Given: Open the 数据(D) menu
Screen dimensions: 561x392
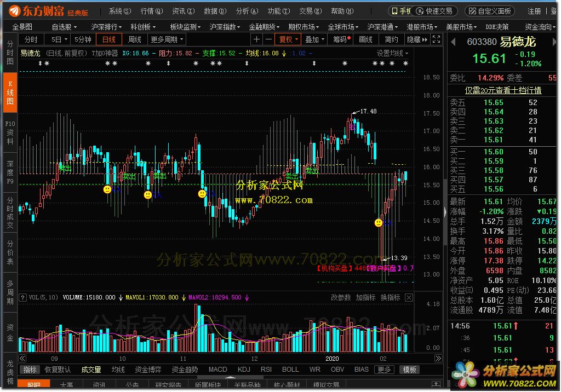Looking at the screenshot, I should click(215, 11).
